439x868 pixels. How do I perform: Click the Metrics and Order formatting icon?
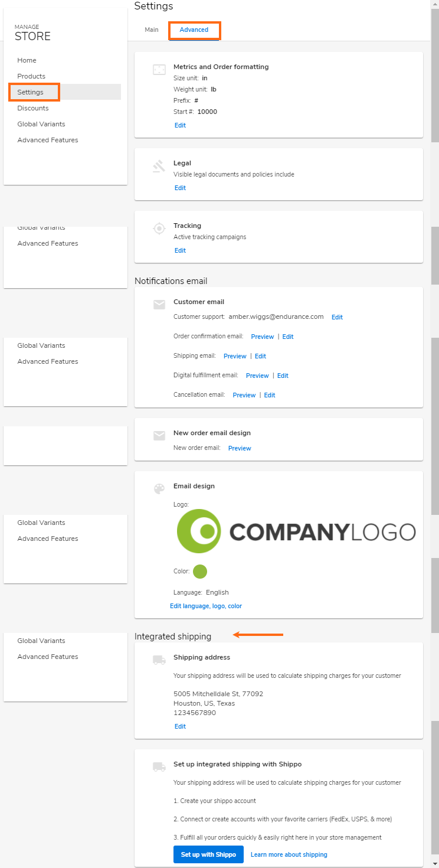click(159, 69)
